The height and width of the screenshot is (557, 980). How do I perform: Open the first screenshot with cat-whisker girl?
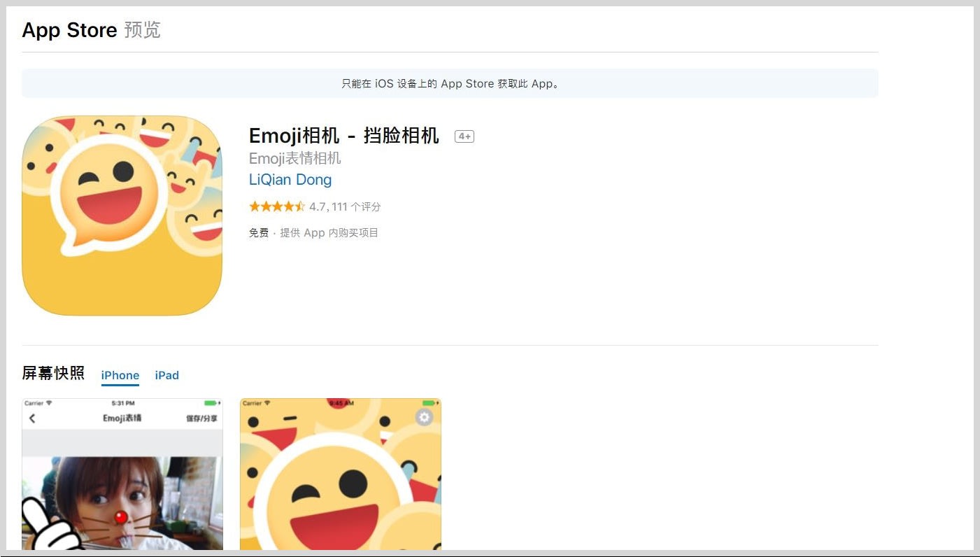point(122,474)
